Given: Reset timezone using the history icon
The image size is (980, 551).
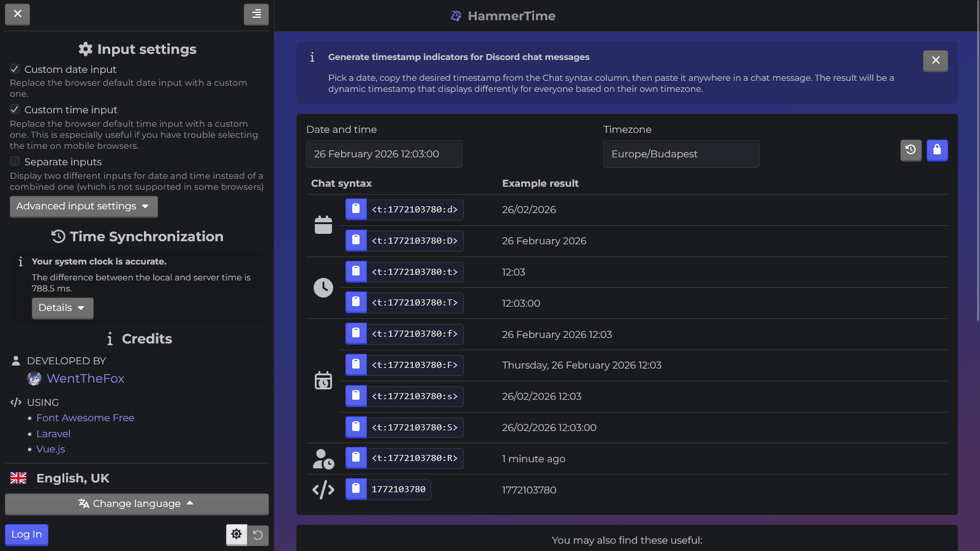Looking at the screenshot, I should point(911,150).
